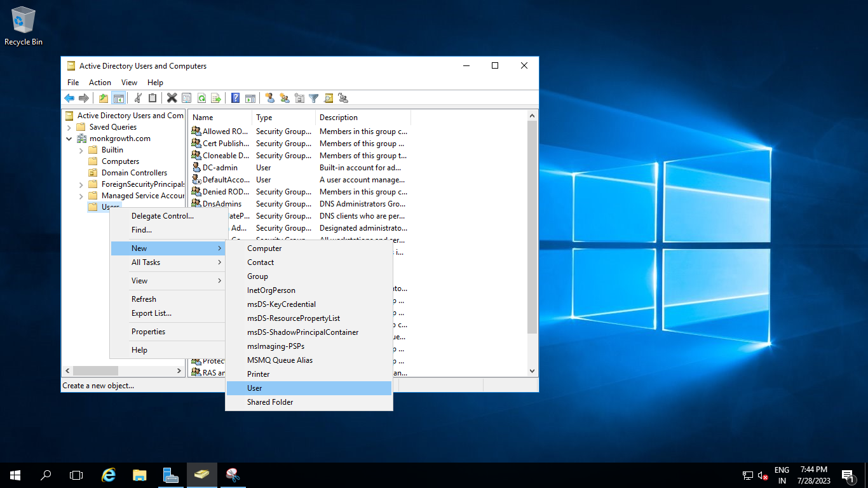The height and width of the screenshot is (488, 868).
Task: Click the Back arrow toolbar icon
Action: 69,98
